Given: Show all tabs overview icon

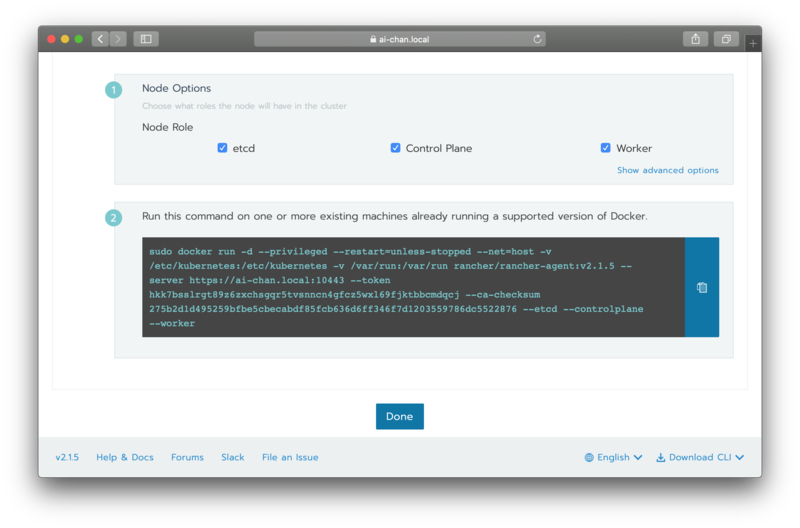Looking at the screenshot, I should click(x=726, y=39).
